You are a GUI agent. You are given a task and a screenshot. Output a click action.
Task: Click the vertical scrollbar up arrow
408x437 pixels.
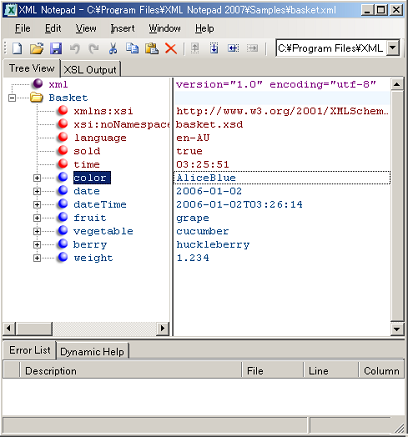(x=397, y=84)
